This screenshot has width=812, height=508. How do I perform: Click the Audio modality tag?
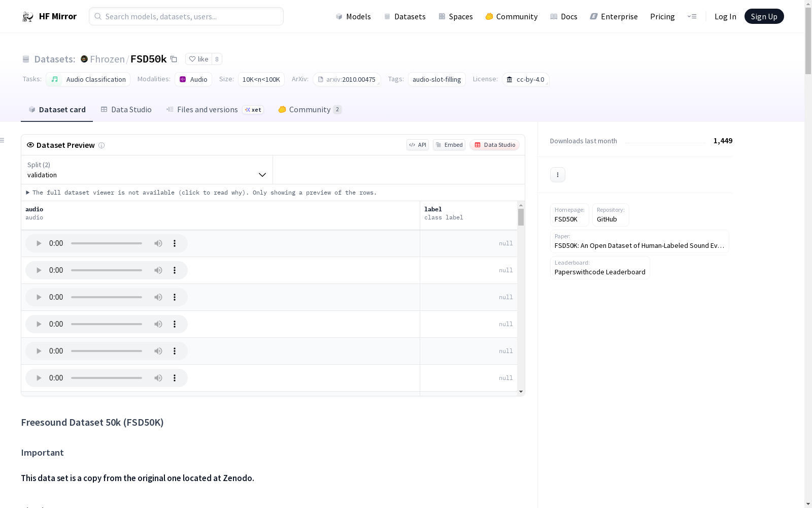[193, 79]
